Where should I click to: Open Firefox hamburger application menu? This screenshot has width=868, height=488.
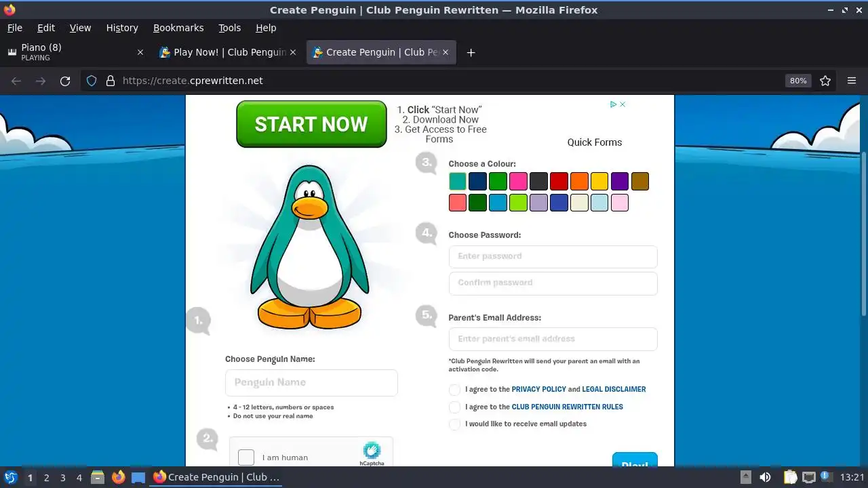(852, 81)
